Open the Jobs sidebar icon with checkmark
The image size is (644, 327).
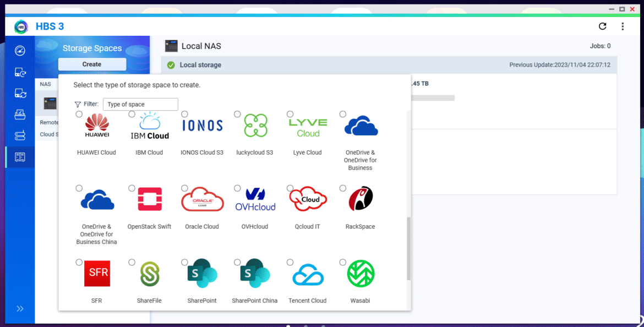pos(20,114)
